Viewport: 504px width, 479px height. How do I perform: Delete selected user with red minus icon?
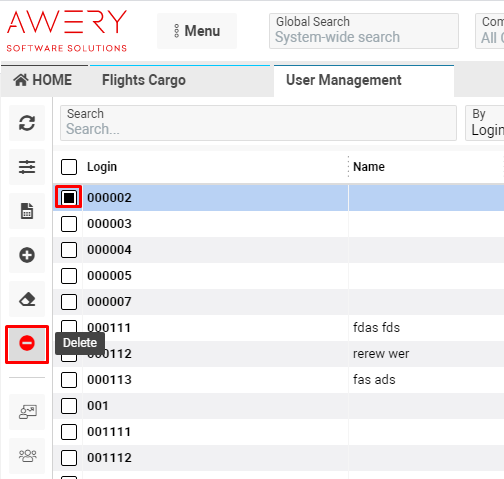click(x=27, y=343)
